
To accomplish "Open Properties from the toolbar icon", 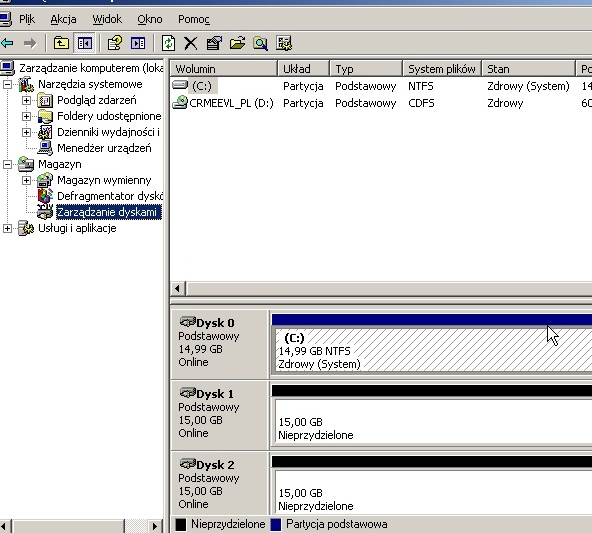I will coord(214,43).
